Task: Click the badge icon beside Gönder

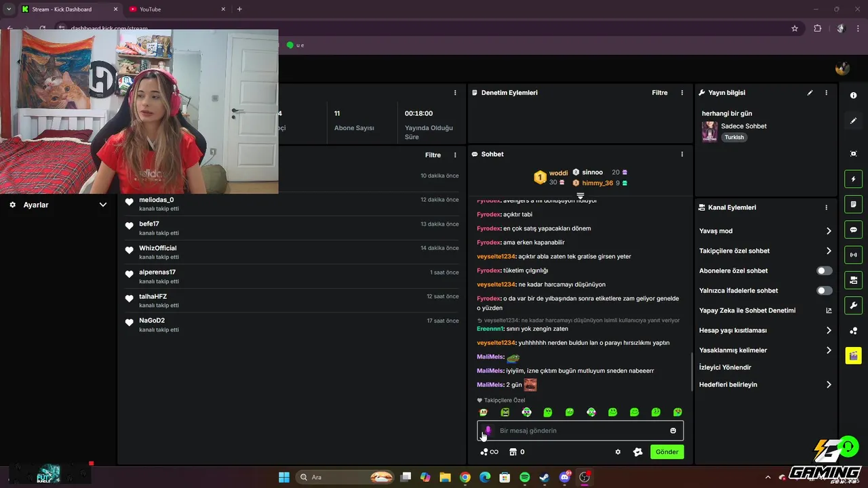Action: [x=637, y=452]
